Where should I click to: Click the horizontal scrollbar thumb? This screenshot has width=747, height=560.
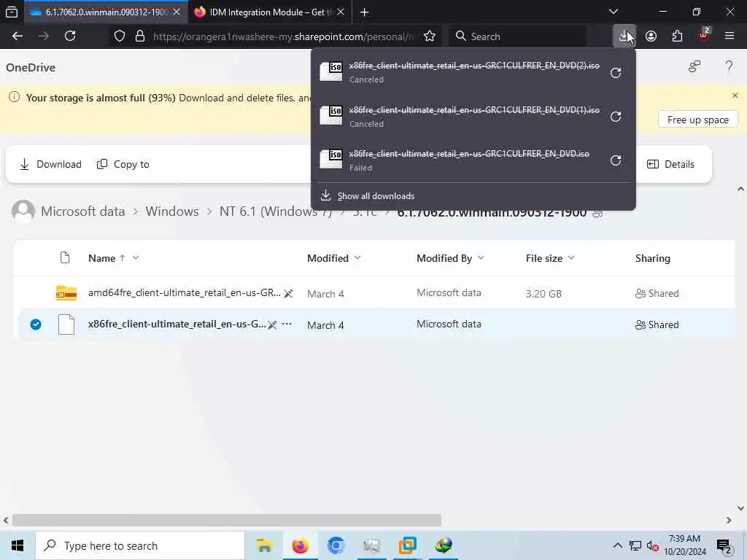[227, 519]
